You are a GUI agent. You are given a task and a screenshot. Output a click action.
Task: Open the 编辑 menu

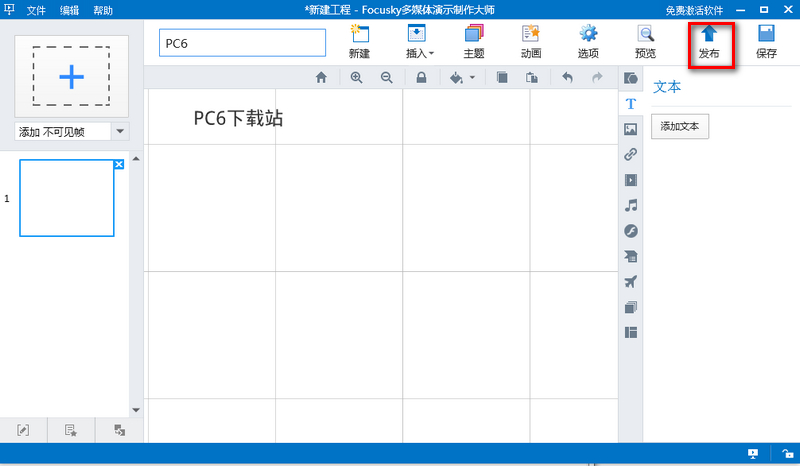tap(69, 10)
